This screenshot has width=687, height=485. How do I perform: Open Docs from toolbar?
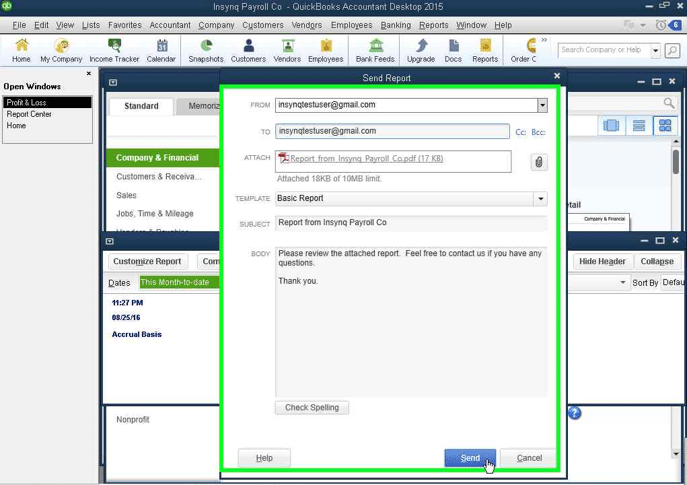[x=453, y=50]
